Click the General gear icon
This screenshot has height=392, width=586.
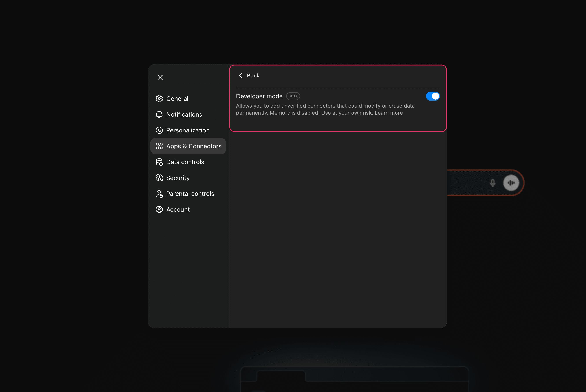(159, 99)
